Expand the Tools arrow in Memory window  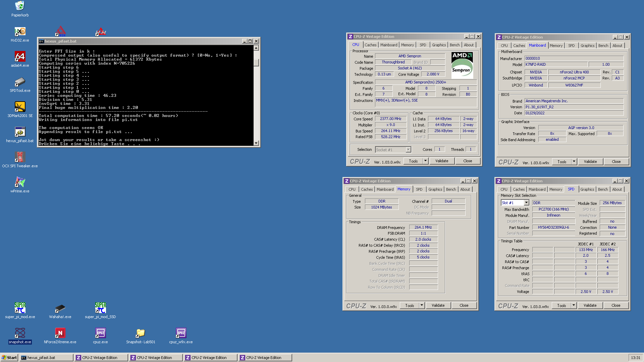pos(422,305)
